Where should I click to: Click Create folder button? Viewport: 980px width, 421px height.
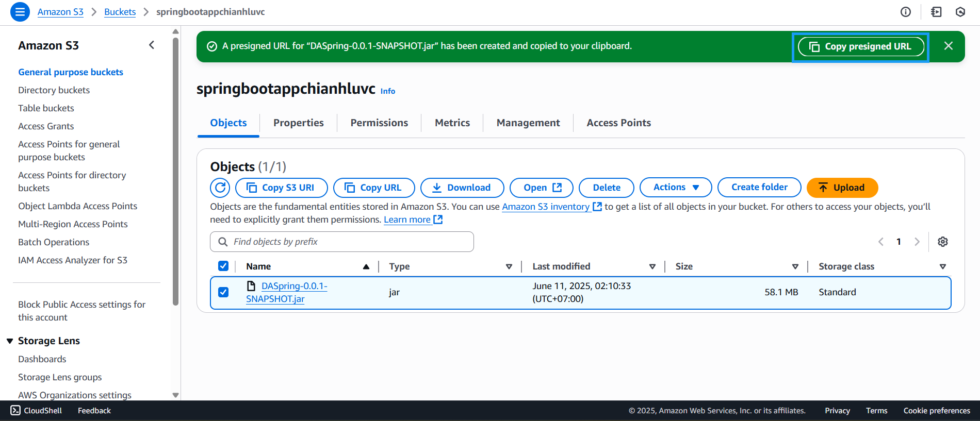tap(759, 188)
